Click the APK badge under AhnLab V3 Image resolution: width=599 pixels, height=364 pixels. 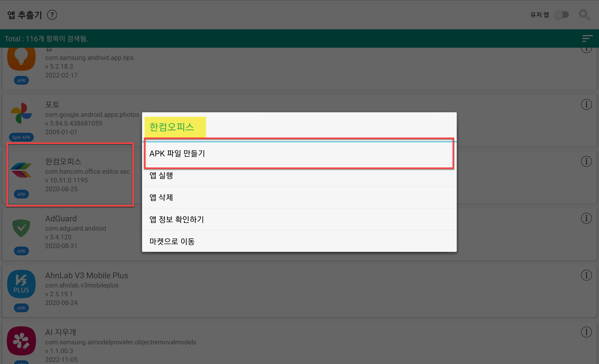pyautogui.click(x=21, y=308)
